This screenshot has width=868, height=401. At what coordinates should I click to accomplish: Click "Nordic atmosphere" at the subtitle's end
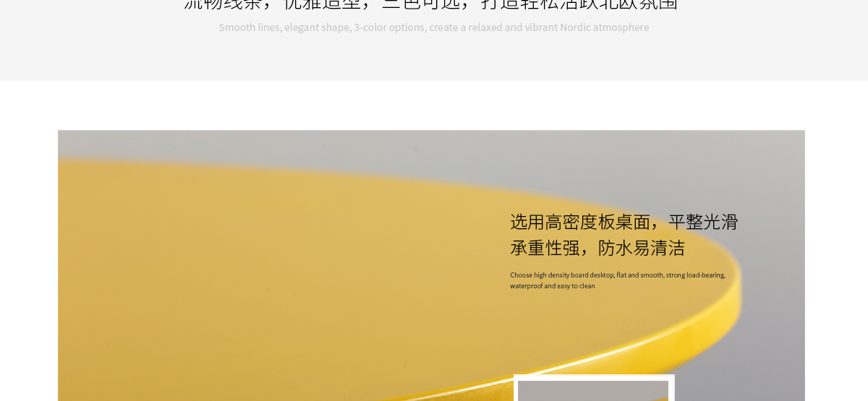click(x=604, y=27)
